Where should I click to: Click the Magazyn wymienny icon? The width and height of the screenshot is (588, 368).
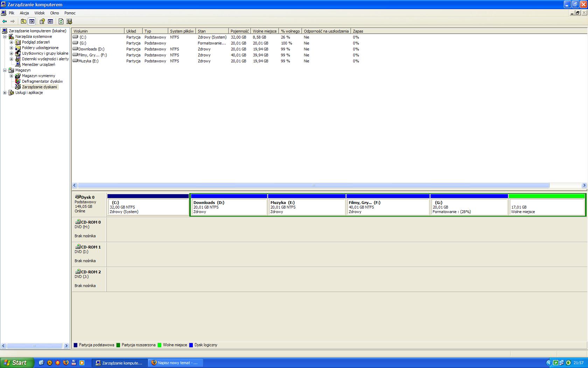pyautogui.click(x=18, y=76)
